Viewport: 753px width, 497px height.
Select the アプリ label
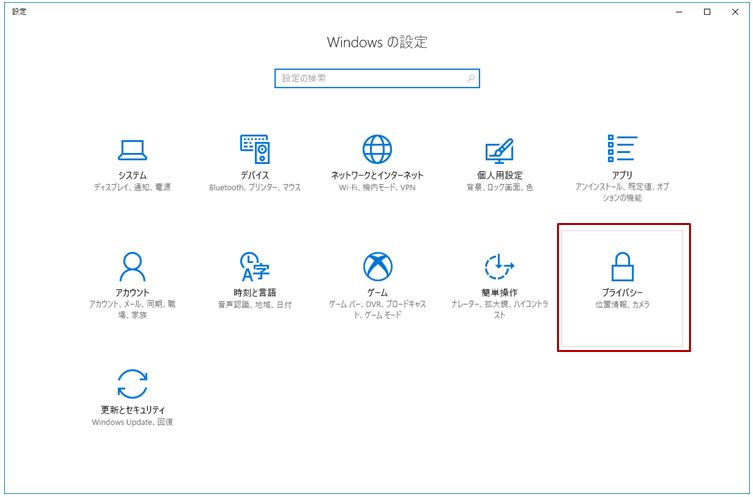[622, 175]
